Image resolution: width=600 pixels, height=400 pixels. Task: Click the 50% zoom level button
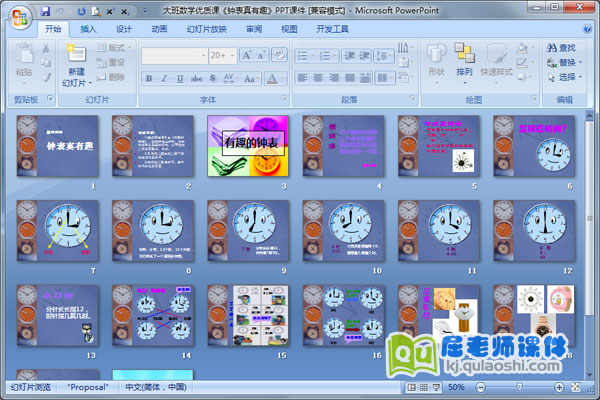(456, 387)
